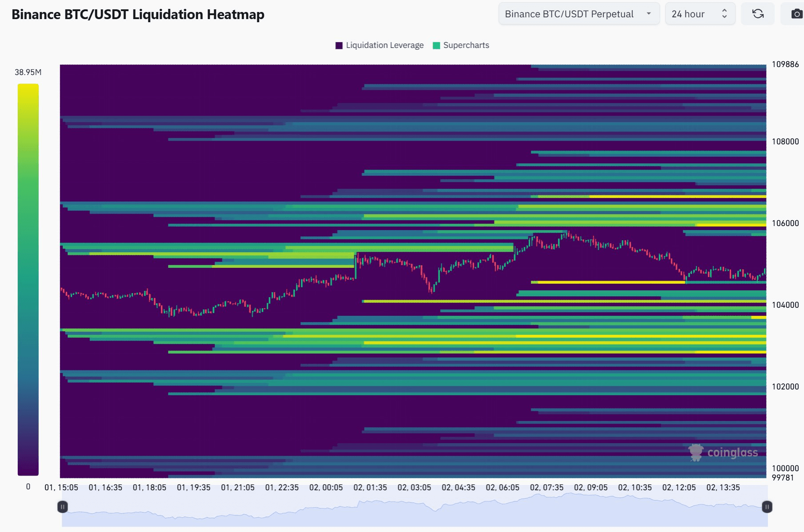Toggle the Supercharts series label

click(x=466, y=45)
